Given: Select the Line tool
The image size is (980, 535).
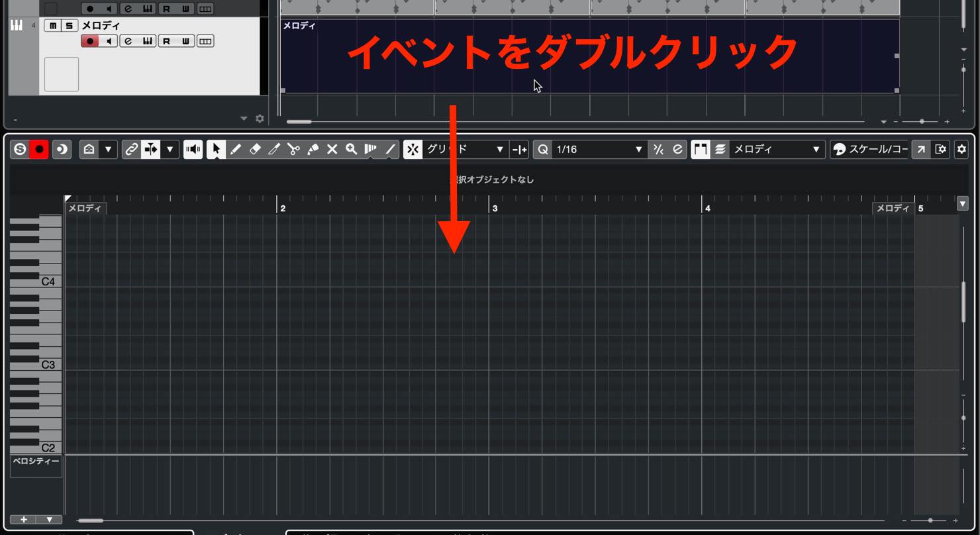Looking at the screenshot, I should (x=391, y=150).
